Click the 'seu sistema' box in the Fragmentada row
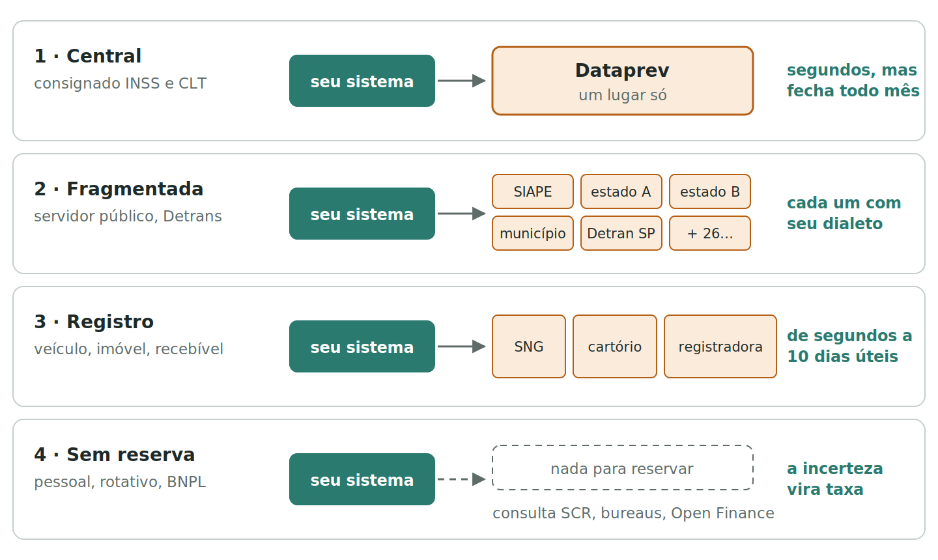This screenshot has width=938, height=560. [x=362, y=214]
